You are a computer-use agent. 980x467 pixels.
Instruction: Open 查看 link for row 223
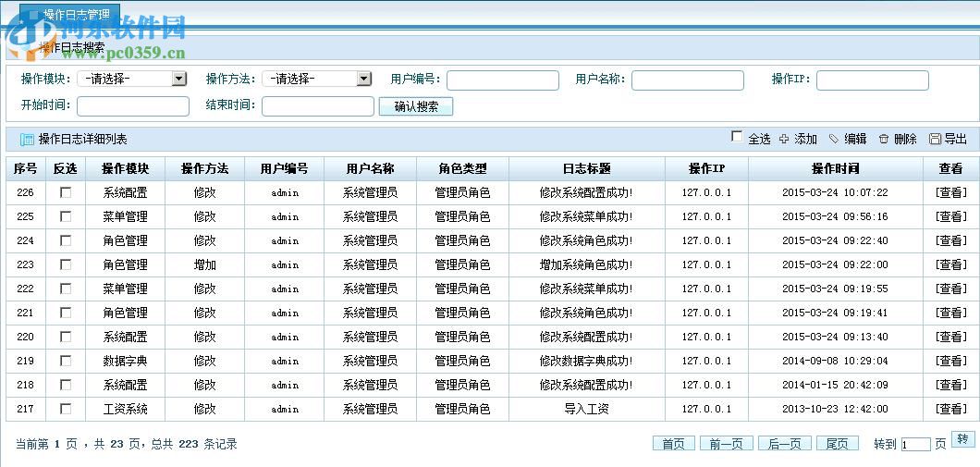point(950,264)
